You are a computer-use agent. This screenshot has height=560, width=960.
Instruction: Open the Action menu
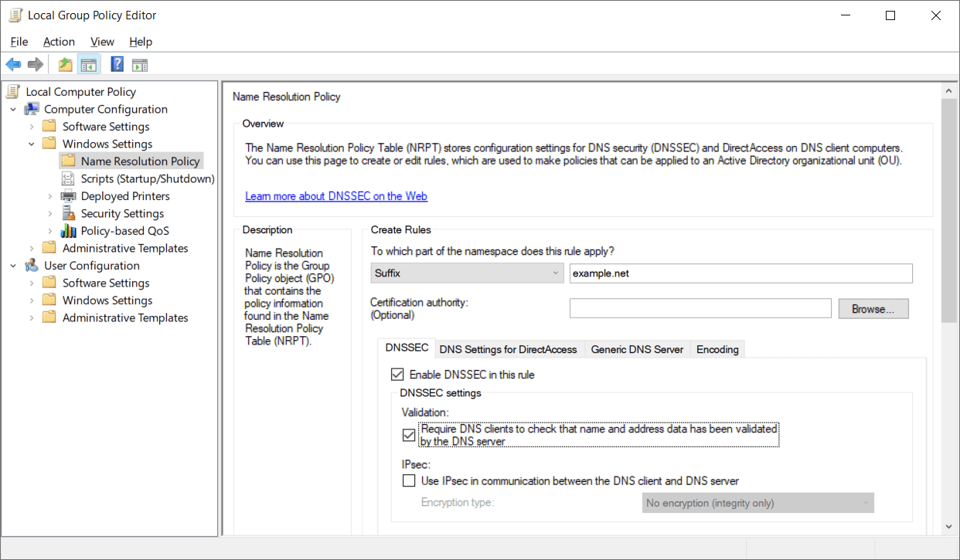coord(59,42)
